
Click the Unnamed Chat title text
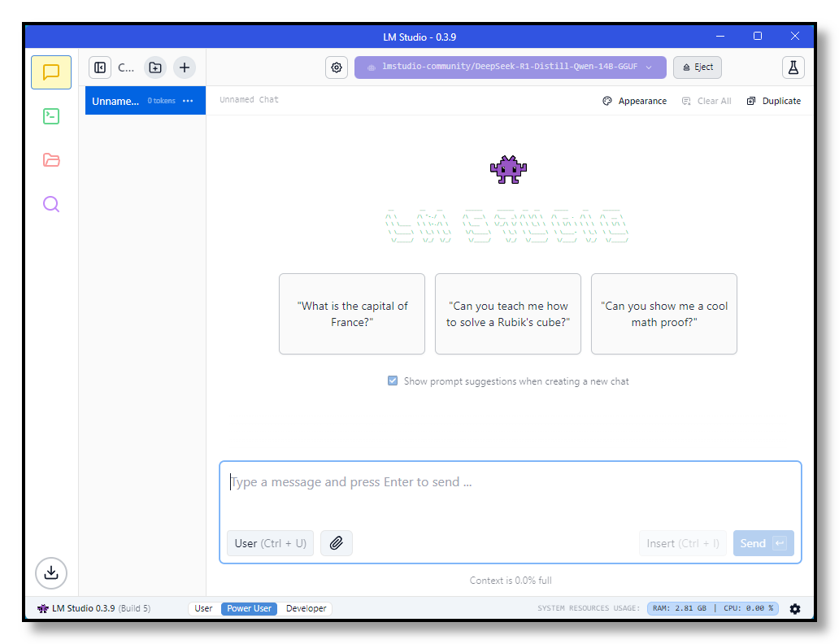pyautogui.click(x=249, y=99)
